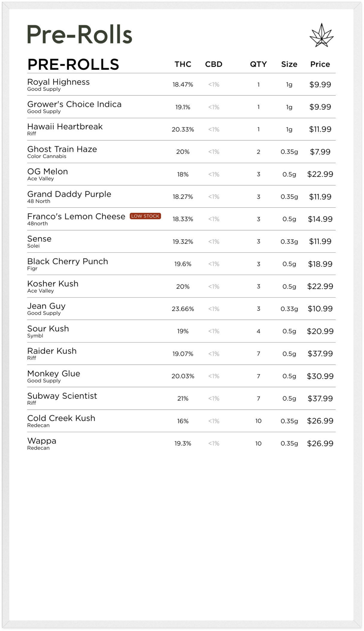This screenshot has width=364, height=631.
Task: Open Grower's Choice Indica listing
Action: pyautogui.click(x=181, y=107)
